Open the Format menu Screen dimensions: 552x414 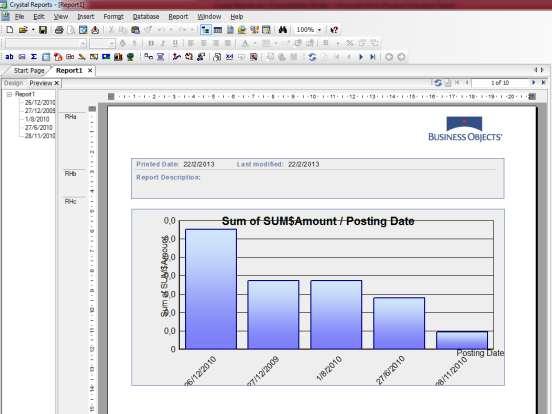tap(114, 17)
